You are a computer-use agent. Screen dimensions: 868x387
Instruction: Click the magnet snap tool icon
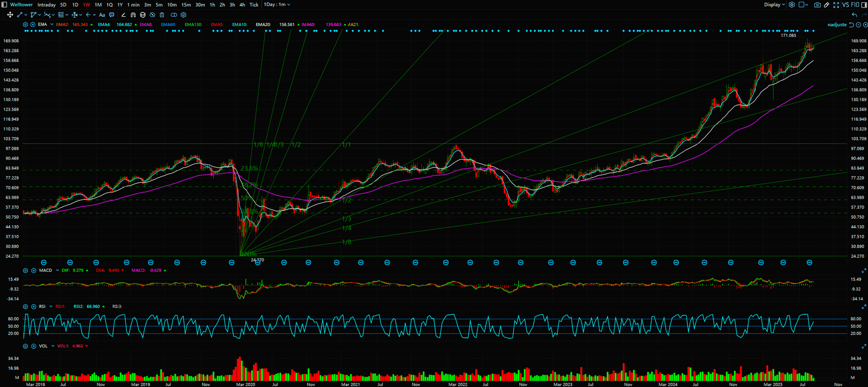[x=133, y=15]
